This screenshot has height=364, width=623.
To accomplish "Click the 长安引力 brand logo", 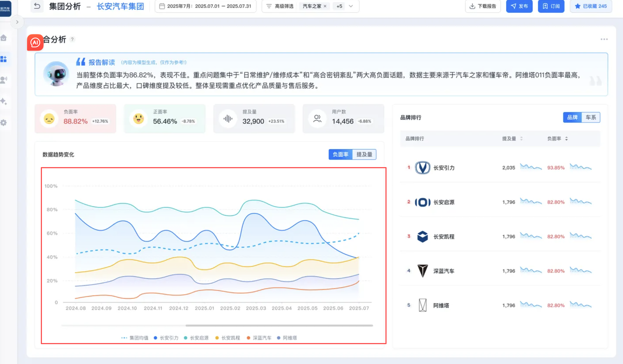I will point(422,168).
